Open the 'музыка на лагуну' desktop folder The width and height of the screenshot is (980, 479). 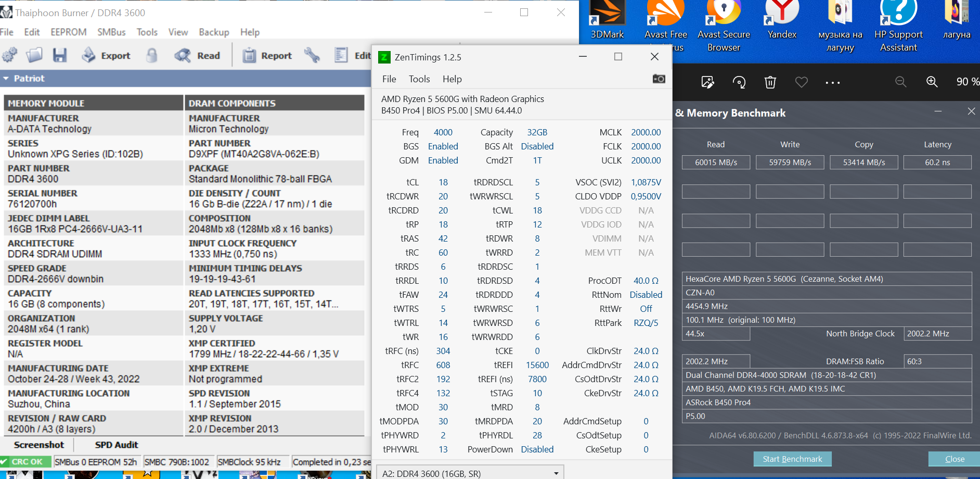pos(841,26)
